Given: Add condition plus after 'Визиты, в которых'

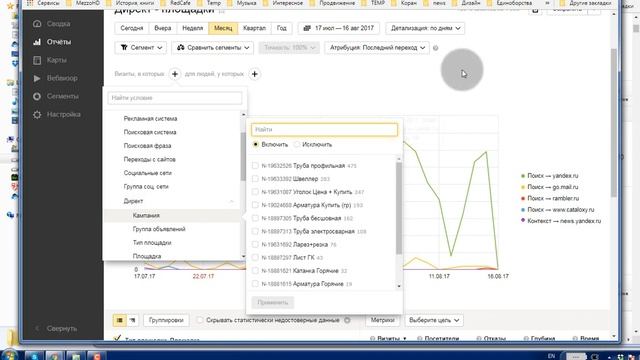Looking at the screenshot, I should 175,74.
